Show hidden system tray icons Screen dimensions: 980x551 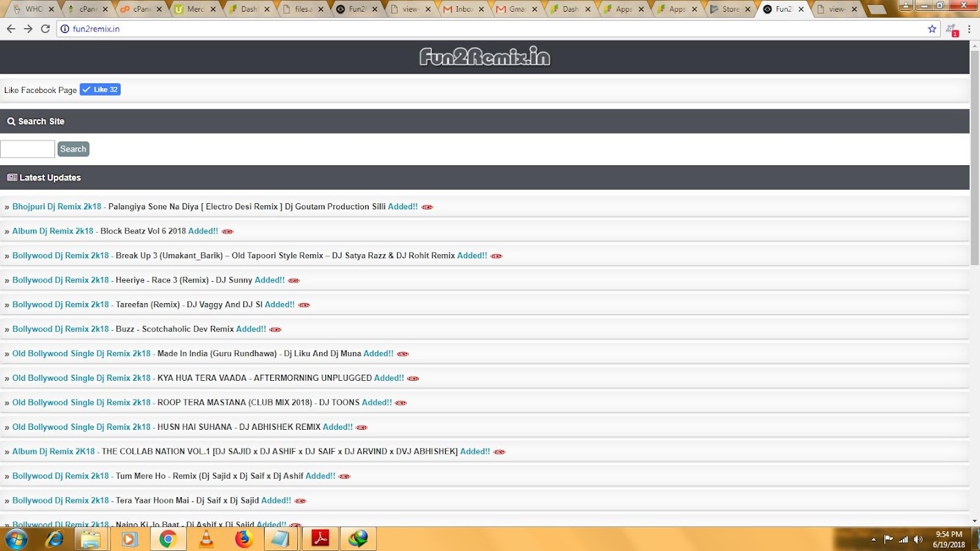coord(874,539)
